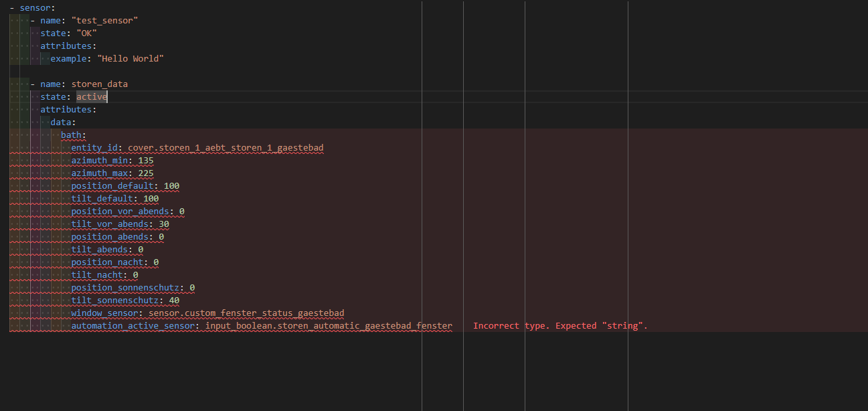Click the highlighted "active" state value
868x411 pixels.
coord(92,97)
